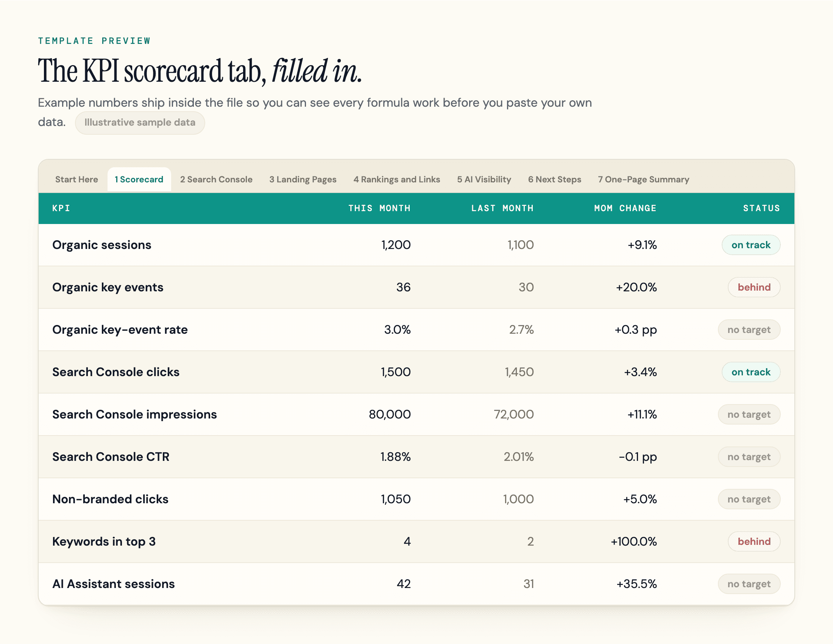Click the +35.5% change value

coord(636,584)
